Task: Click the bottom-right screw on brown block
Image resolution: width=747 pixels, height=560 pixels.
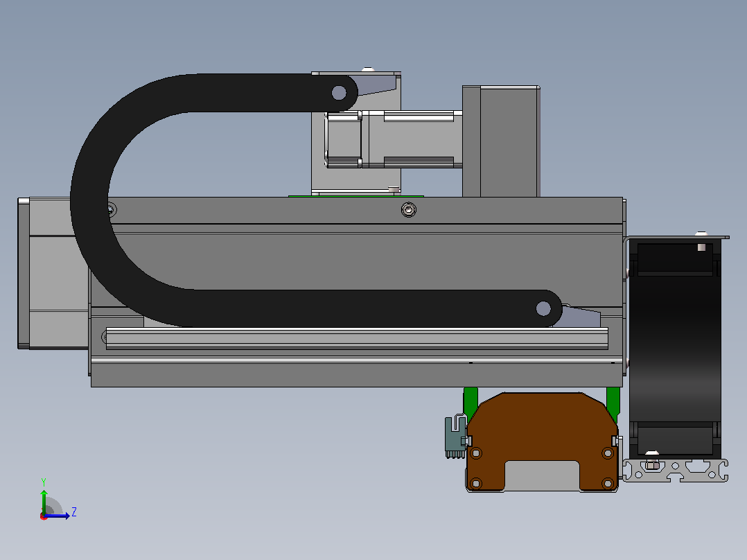Action: pos(608,484)
